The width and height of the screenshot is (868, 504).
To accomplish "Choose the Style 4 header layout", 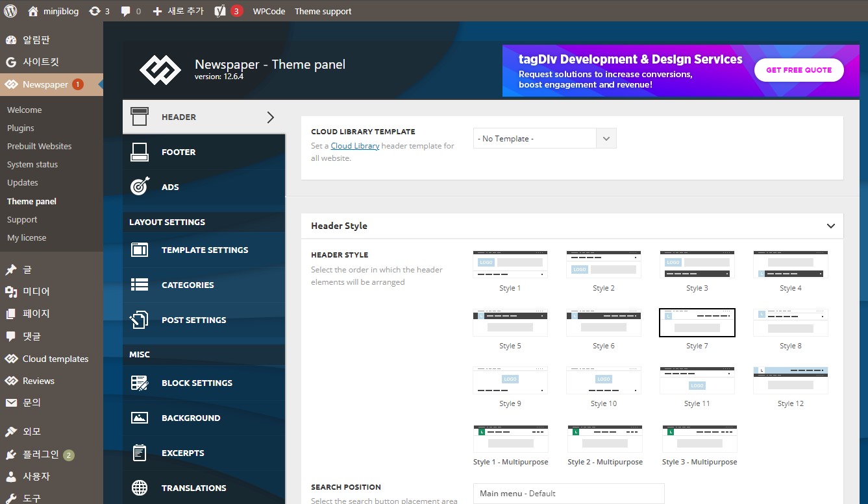I will click(790, 265).
